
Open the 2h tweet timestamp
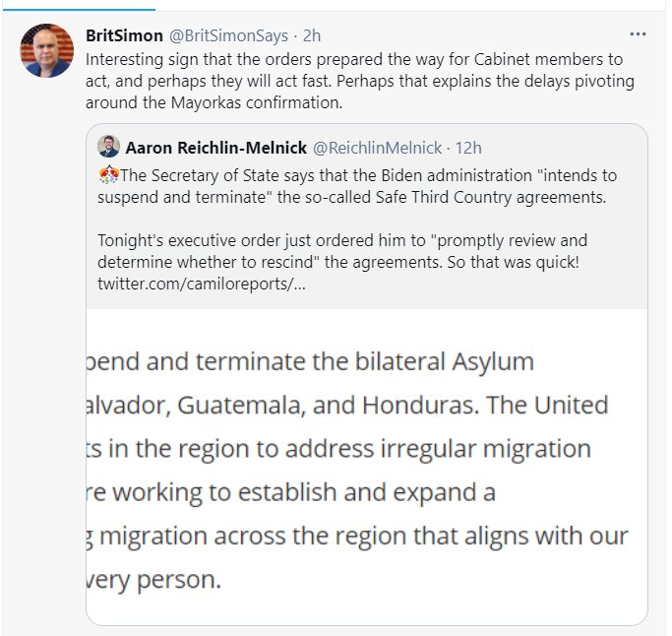click(312, 35)
